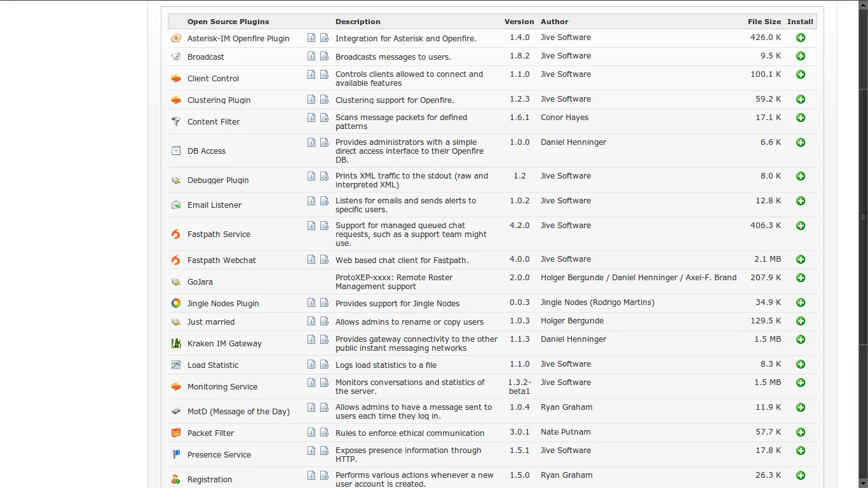
Task: Install the Clustering Plugin
Action: 801,99
